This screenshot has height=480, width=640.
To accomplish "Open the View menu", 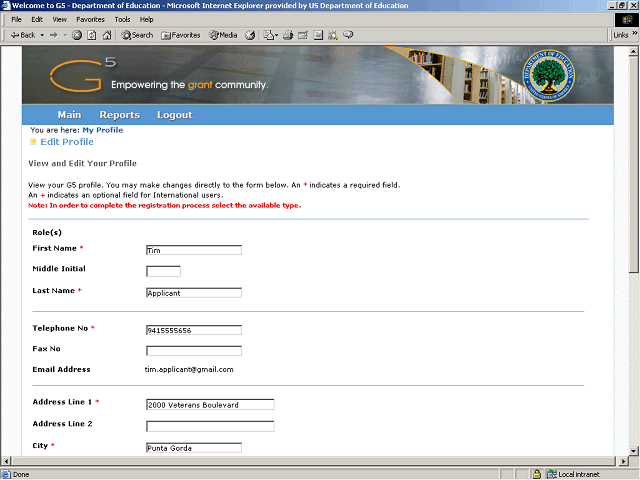I will [60, 20].
